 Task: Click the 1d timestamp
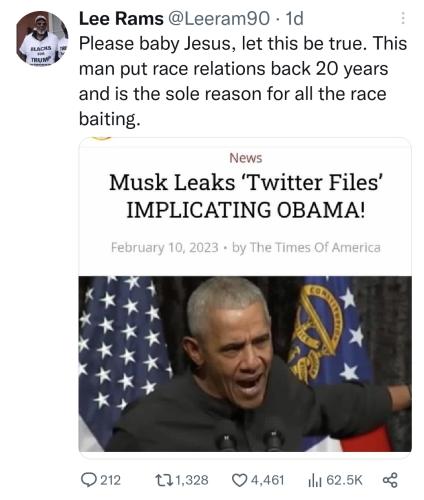(295, 18)
